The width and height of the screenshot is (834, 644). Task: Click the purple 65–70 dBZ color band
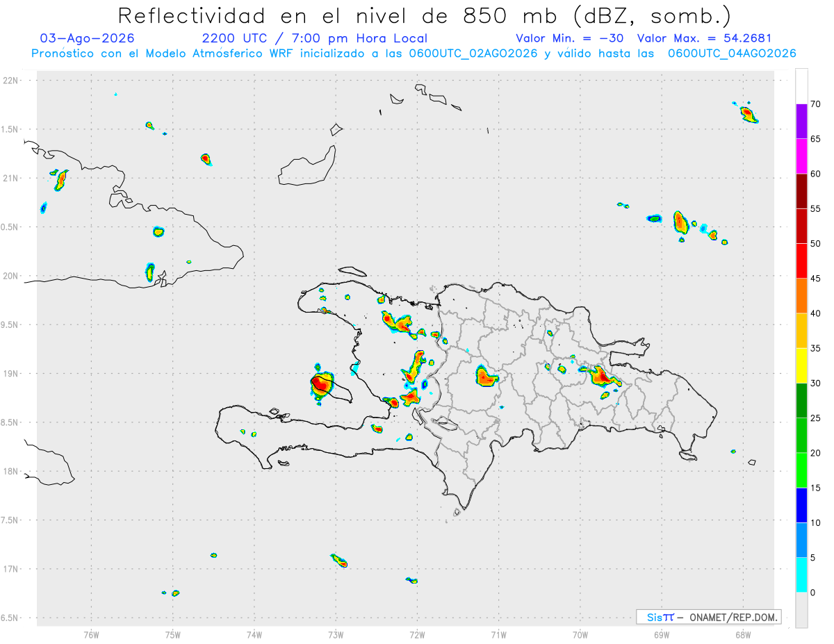tap(801, 122)
